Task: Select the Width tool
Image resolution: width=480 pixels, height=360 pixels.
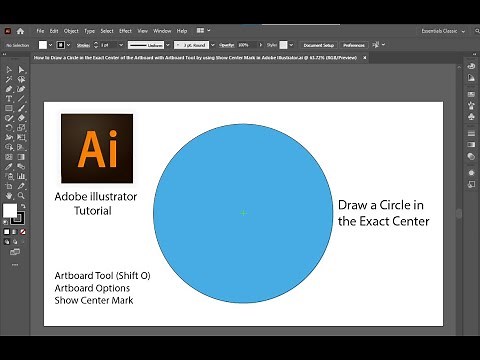Action: click(x=9, y=137)
